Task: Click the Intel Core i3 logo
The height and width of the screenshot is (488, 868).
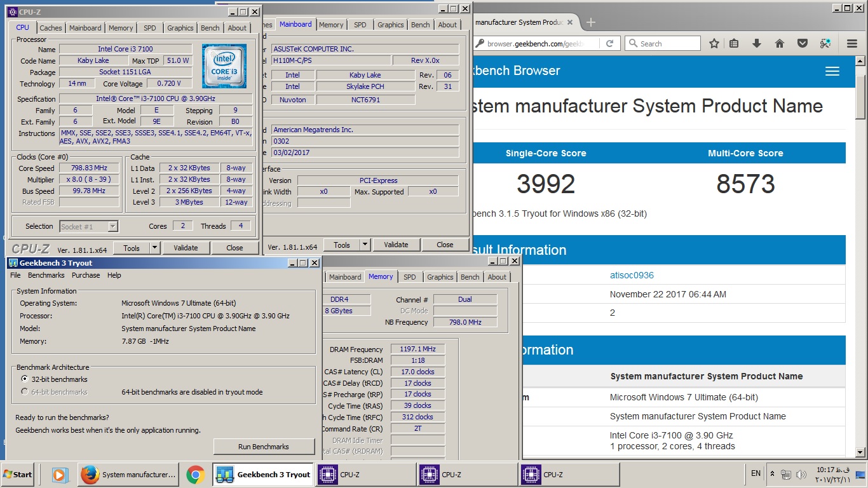Action: pos(224,65)
